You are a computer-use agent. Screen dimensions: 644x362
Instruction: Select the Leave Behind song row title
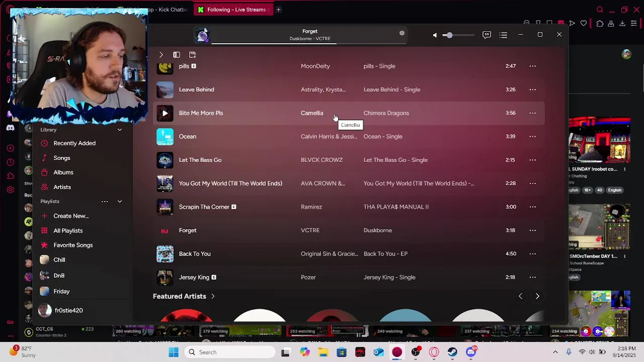click(x=196, y=89)
